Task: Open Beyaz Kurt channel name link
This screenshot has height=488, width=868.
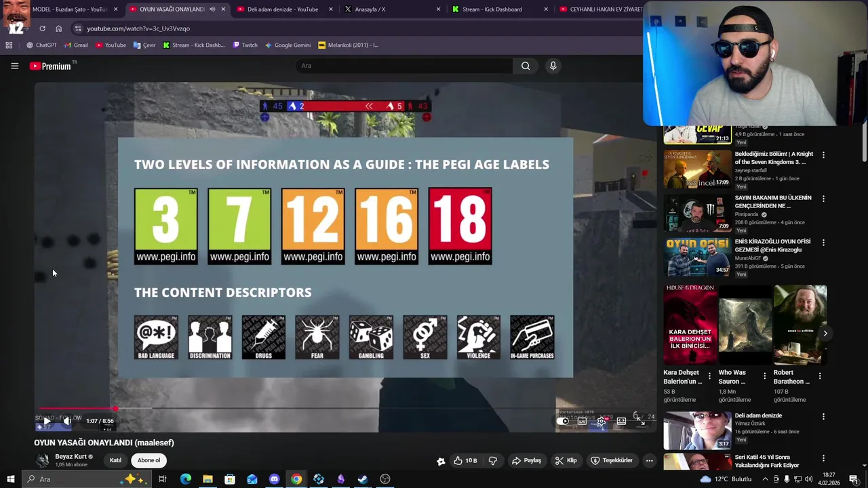Action: tap(71, 457)
